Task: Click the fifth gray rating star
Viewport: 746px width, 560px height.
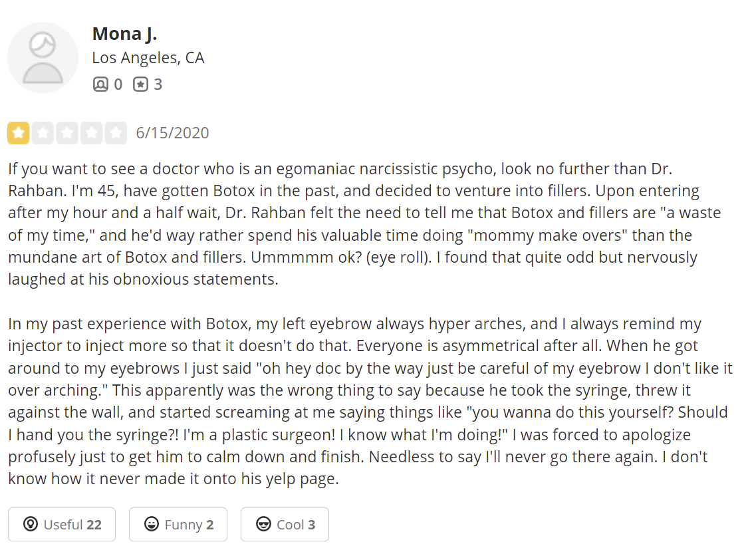Action: (x=116, y=133)
